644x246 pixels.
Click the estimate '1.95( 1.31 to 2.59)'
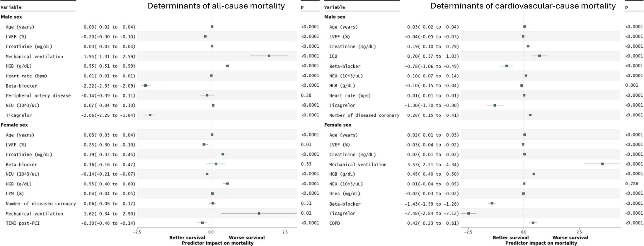click(x=109, y=56)
